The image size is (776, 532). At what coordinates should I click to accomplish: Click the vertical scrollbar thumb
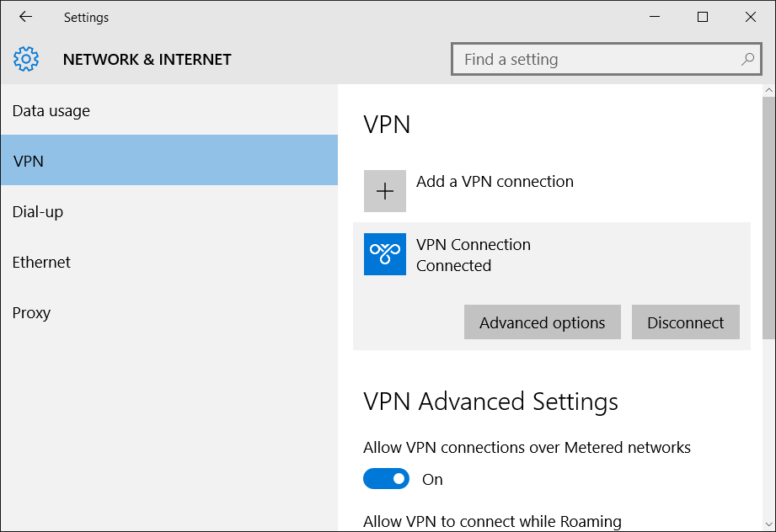pyautogui.click(x=768, y=217)
